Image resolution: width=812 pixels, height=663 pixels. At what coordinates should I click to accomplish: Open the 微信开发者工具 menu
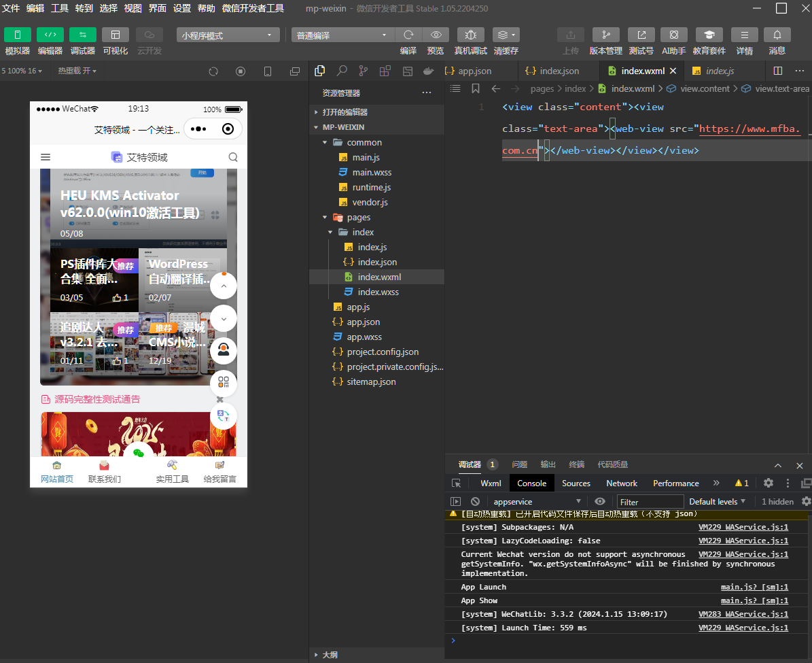click(x=253, y=8)
